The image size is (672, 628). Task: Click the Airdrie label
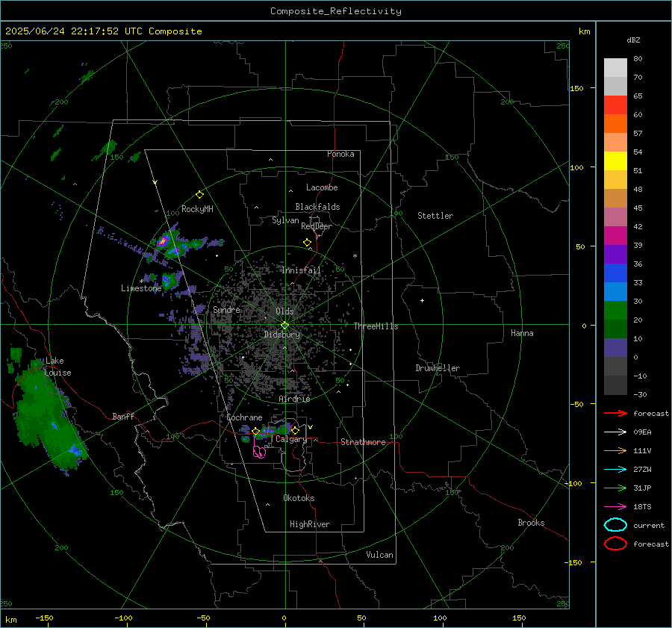click(x=294, y=399)
